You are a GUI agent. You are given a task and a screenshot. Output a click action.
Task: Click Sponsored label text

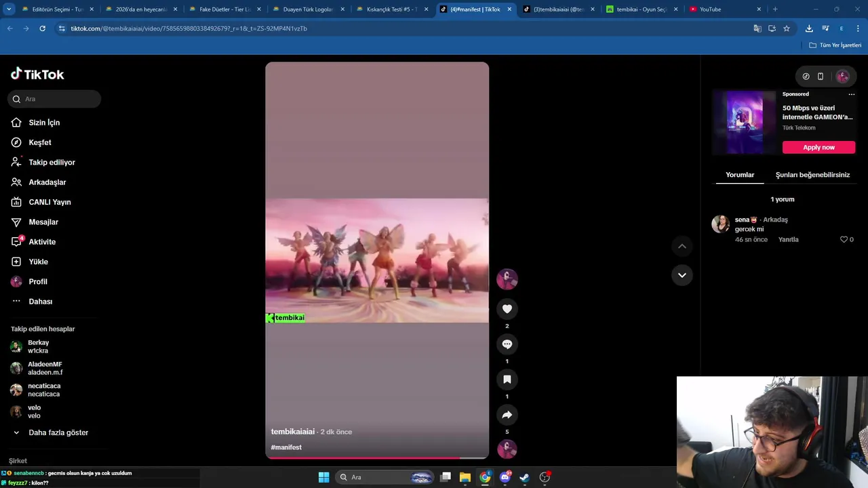795,94
